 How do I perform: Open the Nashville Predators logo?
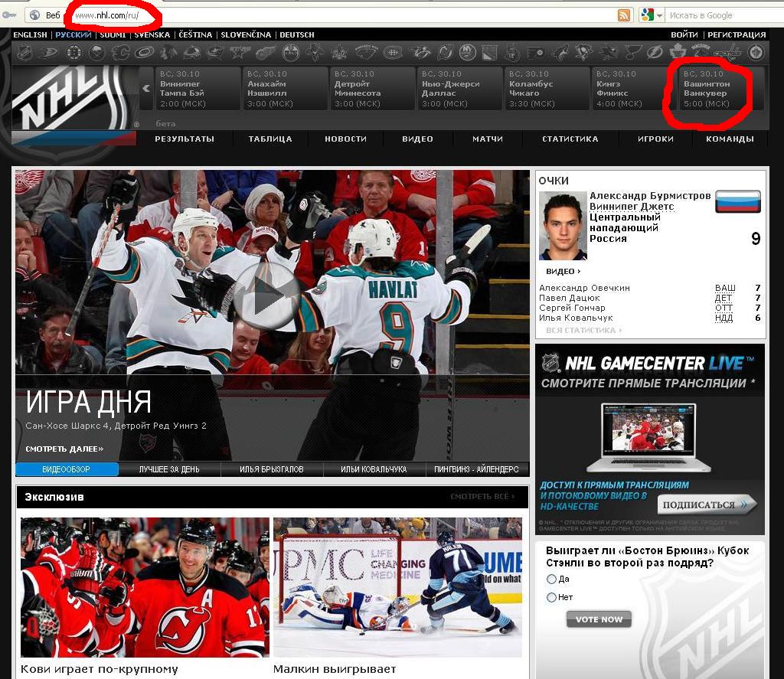[x=421, y=52]
